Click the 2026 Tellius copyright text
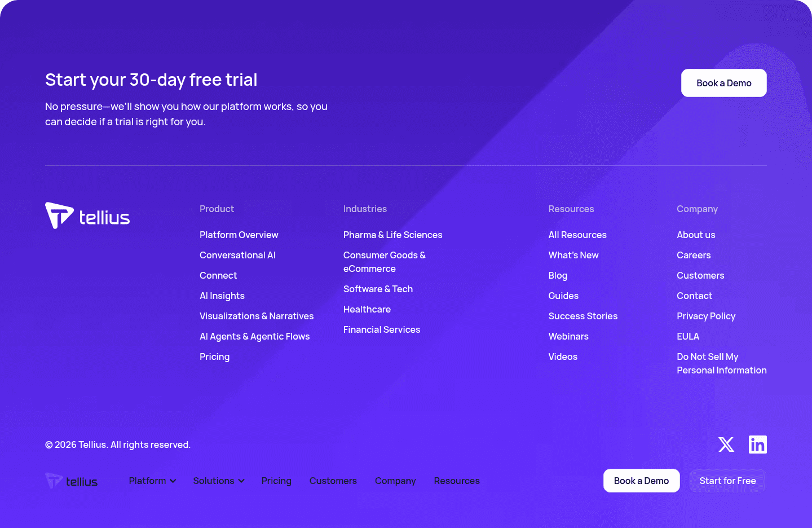Screen dimensions: 812x528 point(118,445)
